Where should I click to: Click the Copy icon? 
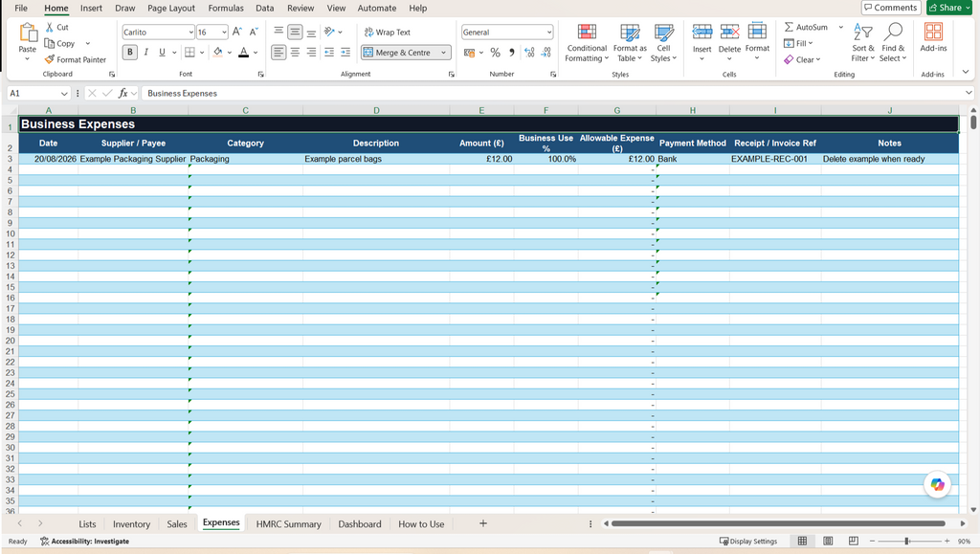pyautogui.click(x=50, y=43)
